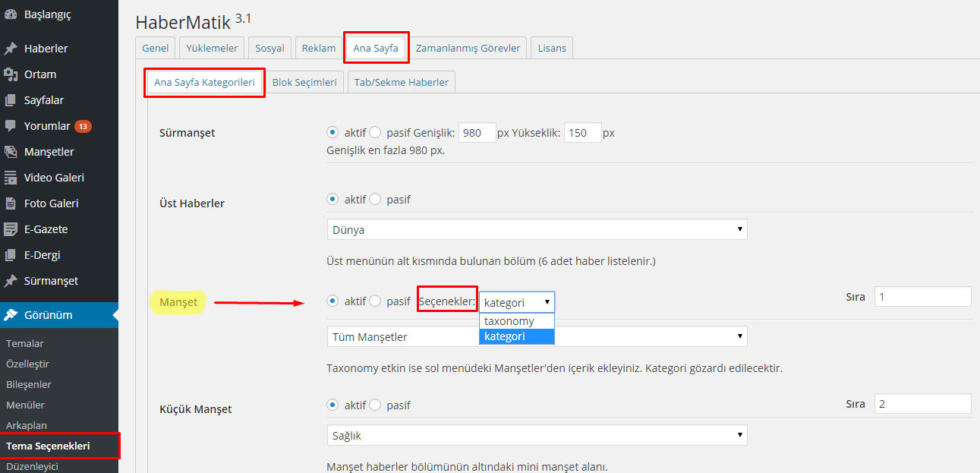980x473 pixels.
Task: Click the E-Gazete icon
Action: [x=11, y=229]
